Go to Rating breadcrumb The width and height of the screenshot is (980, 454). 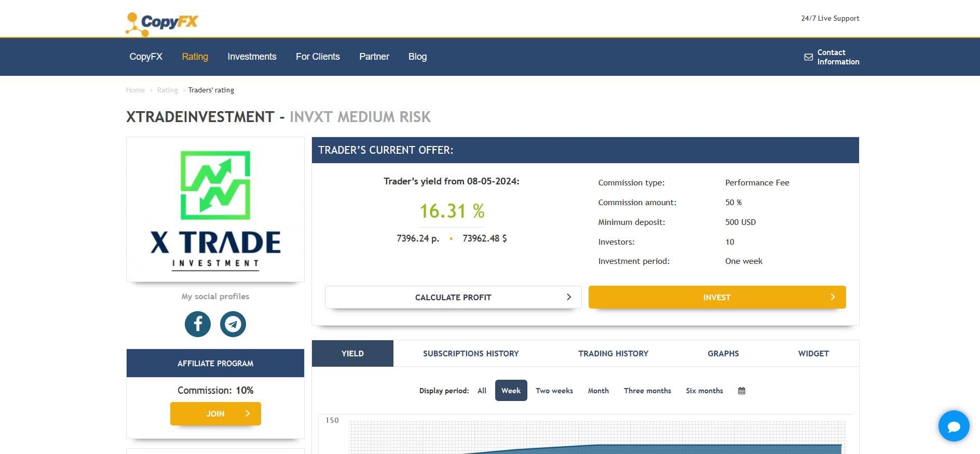click(167, 90)
